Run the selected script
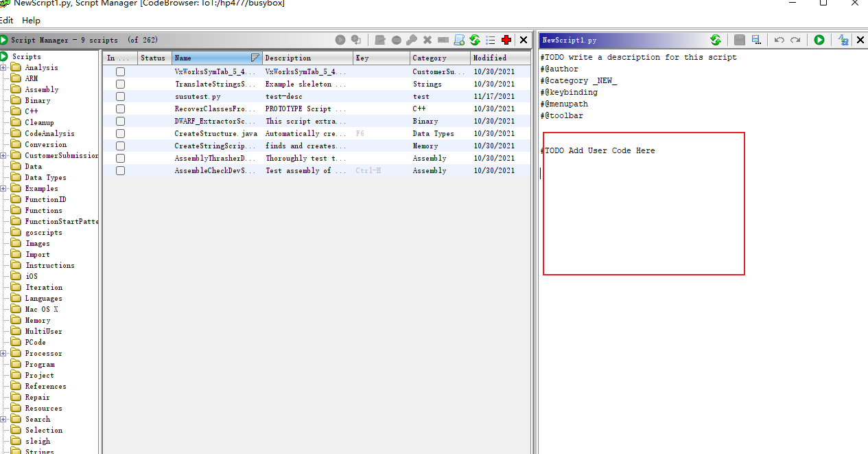868x454 pixels. pyautogui.click(x=340, y=40)
